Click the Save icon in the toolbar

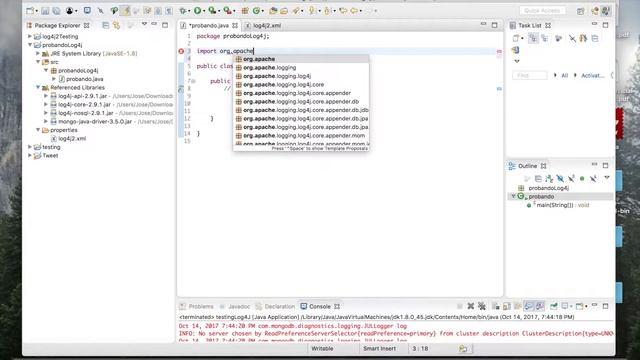coord(45,11)
